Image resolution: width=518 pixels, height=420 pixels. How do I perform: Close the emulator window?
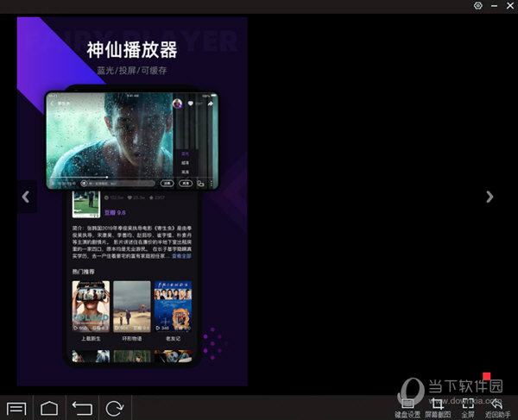(x=510, y=6)
